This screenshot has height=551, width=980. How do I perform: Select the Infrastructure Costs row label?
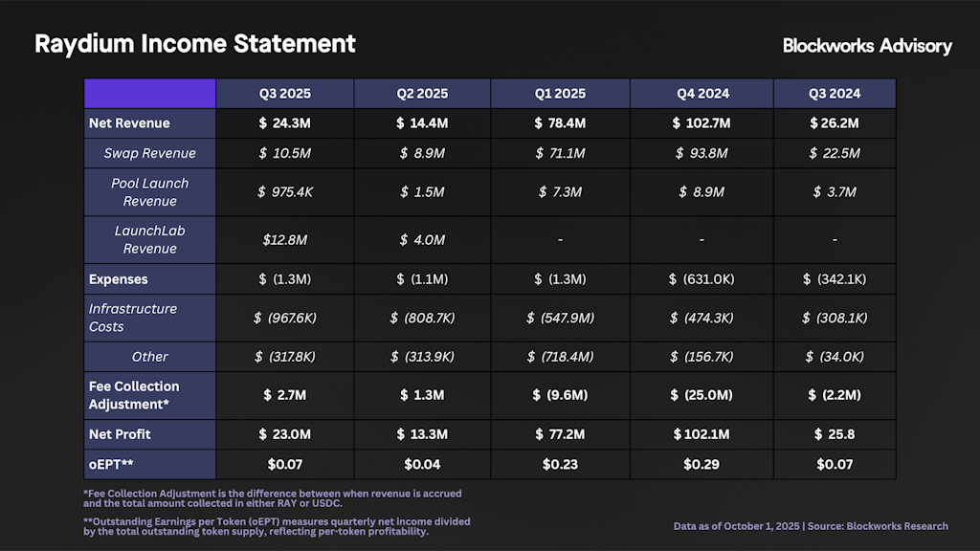(133, 318)
